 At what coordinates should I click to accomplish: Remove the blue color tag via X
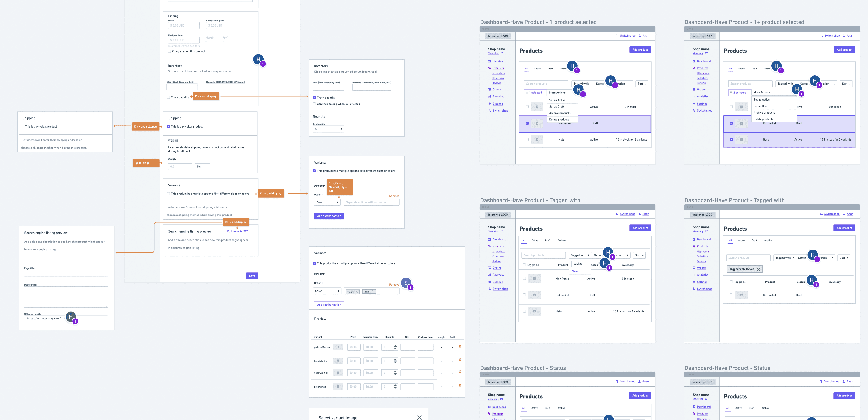click(373, 291)
